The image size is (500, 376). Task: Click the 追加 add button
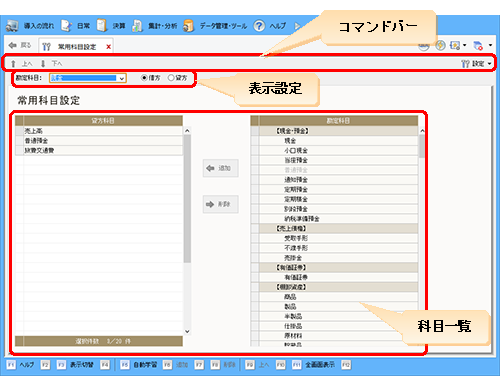click(x=220, y=168)
